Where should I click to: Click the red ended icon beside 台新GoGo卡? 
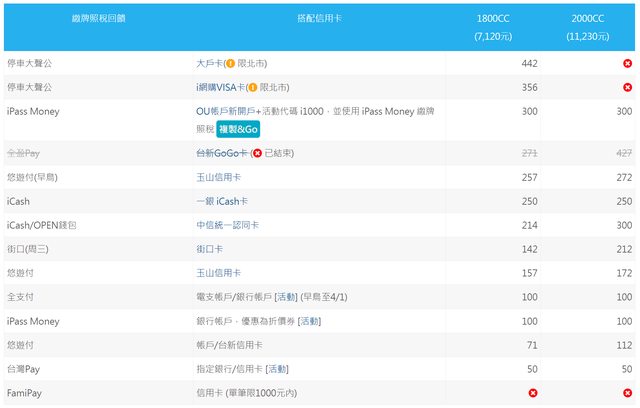[x=257, y=153]
